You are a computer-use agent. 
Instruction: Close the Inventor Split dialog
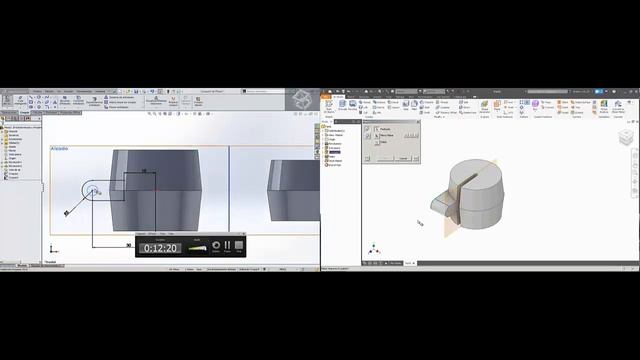coord(418,122)
